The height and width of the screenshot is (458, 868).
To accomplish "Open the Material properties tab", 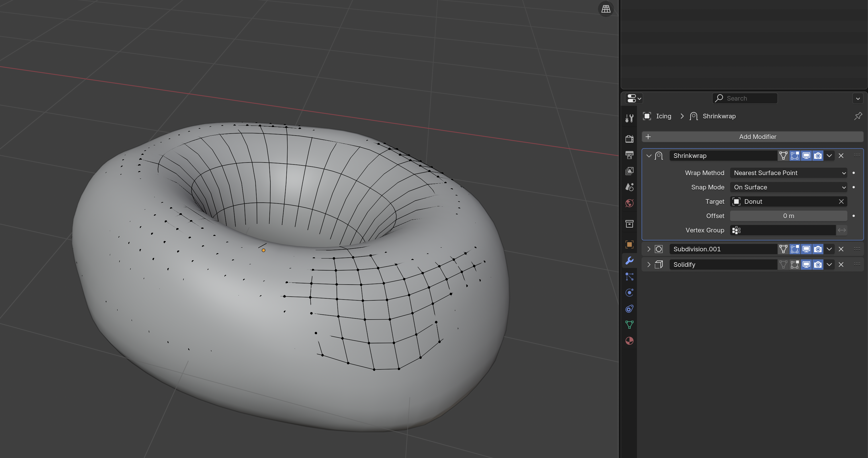I will point(629,341).
